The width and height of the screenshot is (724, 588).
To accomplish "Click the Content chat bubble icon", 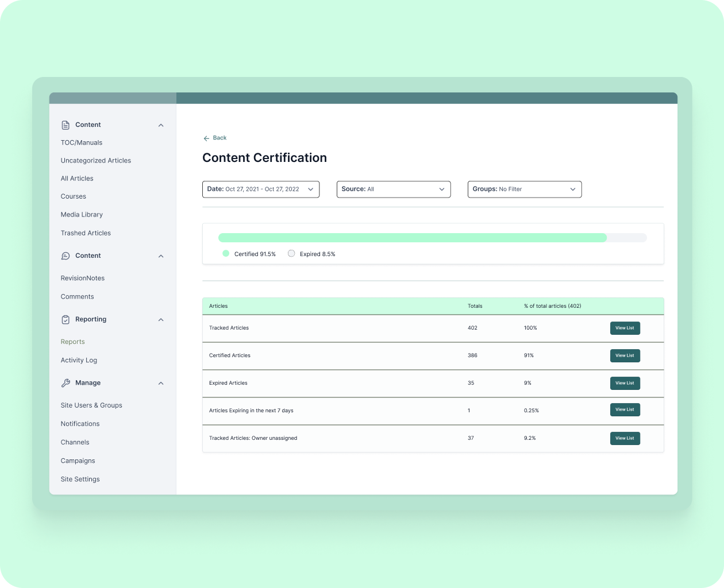I will click(x=65, y=256).
